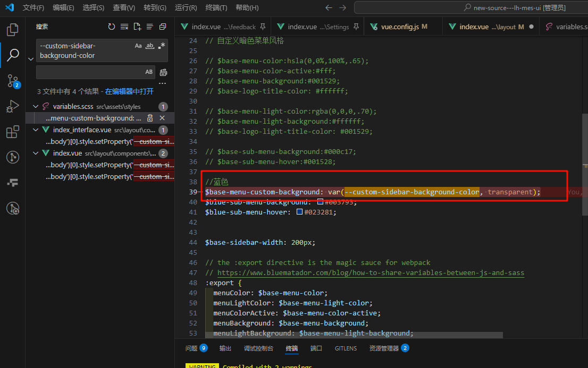Refresh the search results

(x=111, y=27)
